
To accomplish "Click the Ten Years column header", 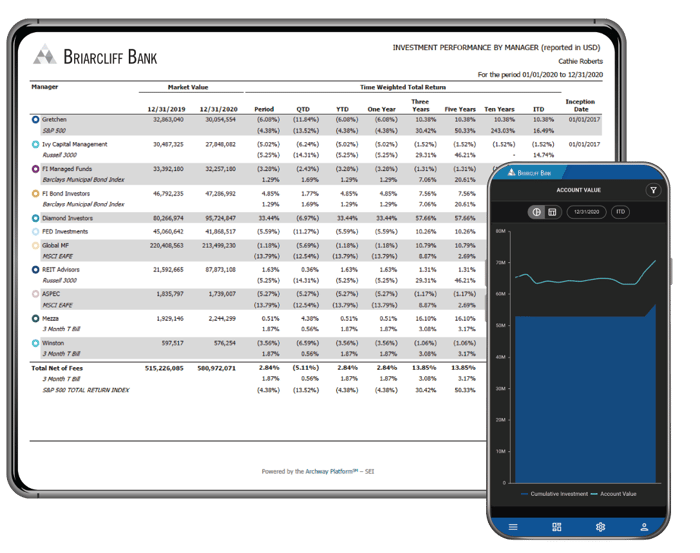I will click(x=500, y=109).
